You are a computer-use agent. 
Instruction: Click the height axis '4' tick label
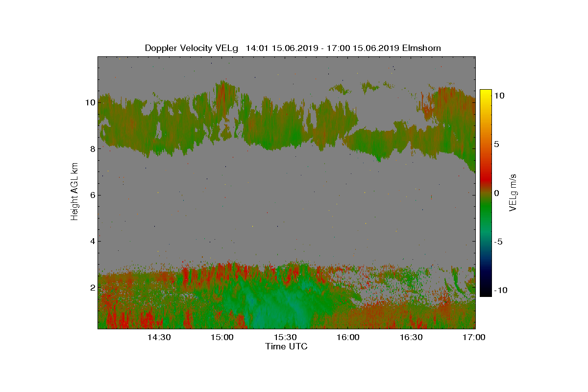click(92, 241)
